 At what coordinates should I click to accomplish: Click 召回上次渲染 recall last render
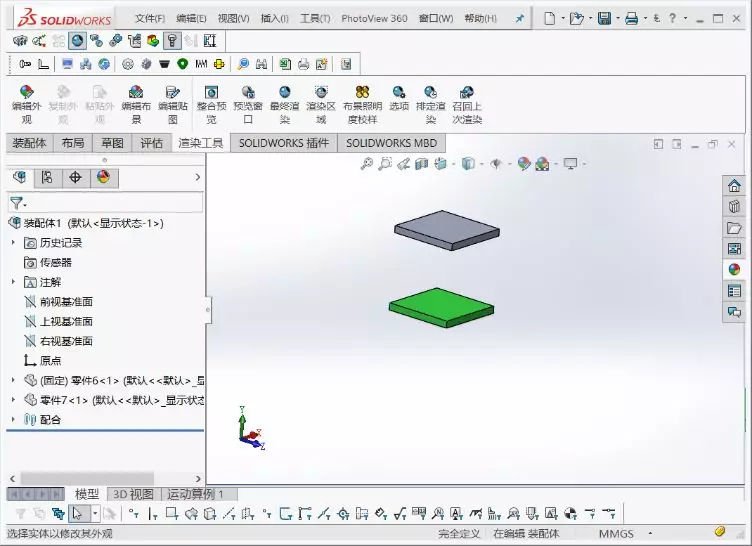click(467, 105)
